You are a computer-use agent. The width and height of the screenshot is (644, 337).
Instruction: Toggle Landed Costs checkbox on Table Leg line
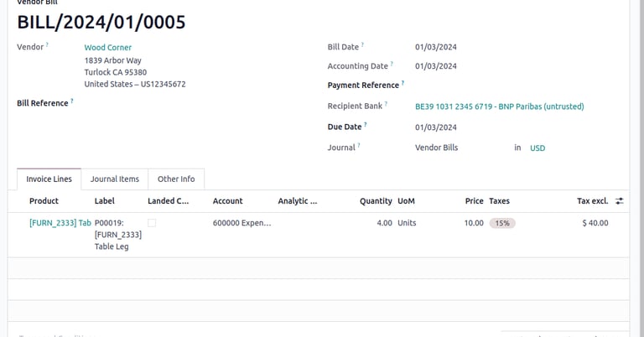click(x=152, y=223)
